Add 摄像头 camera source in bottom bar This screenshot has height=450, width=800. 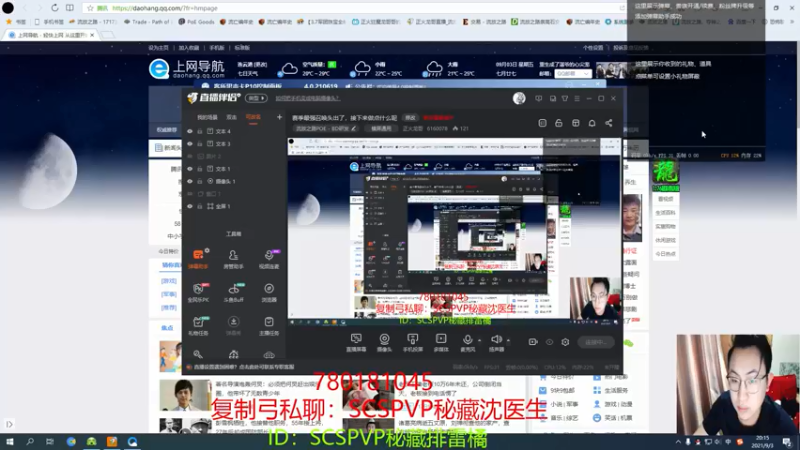coord(384,342)
